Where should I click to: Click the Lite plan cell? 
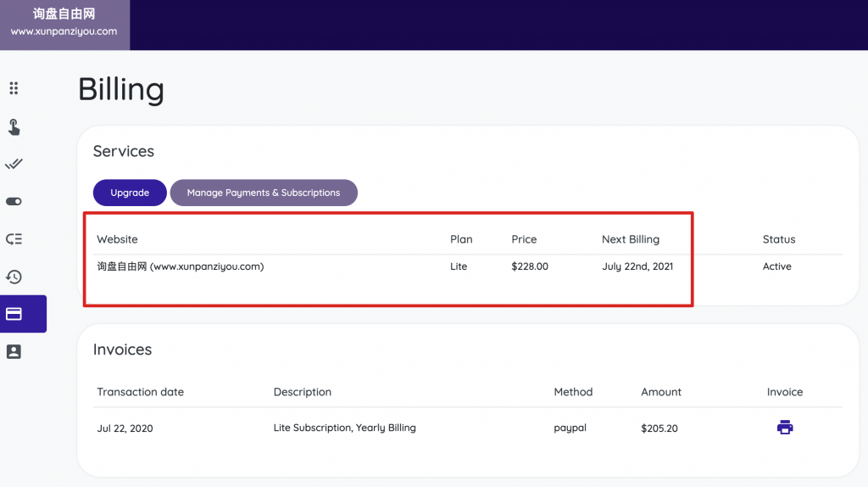(459, 266)
